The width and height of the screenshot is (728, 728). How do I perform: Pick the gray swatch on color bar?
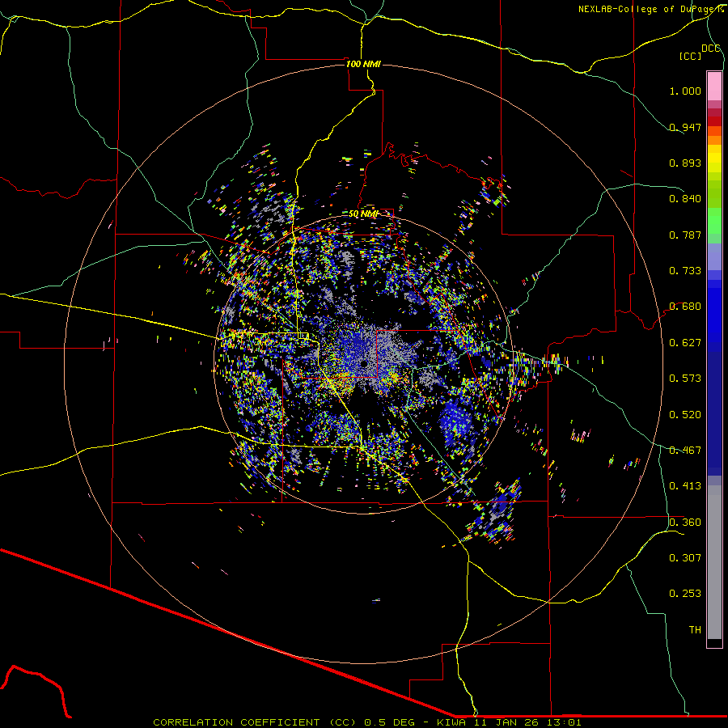[x=714, y=562]
